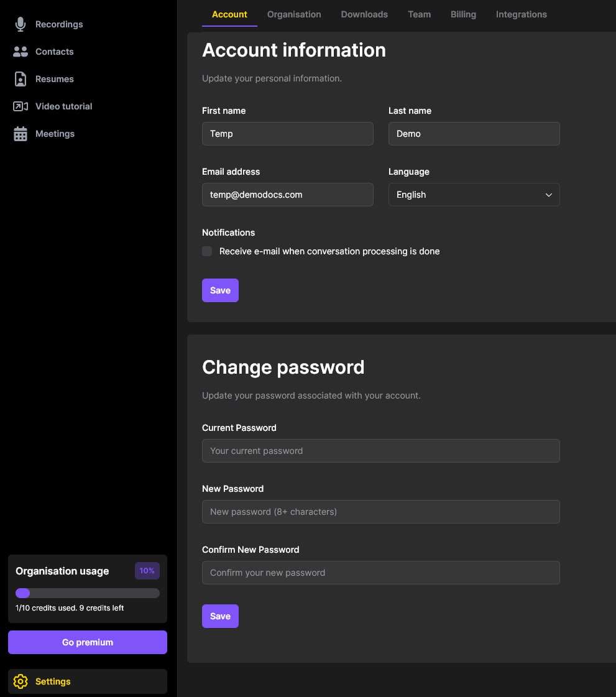Enable conversation processing email notifications
This screenshot has height=697, width=616.
[x=207, y=251]
